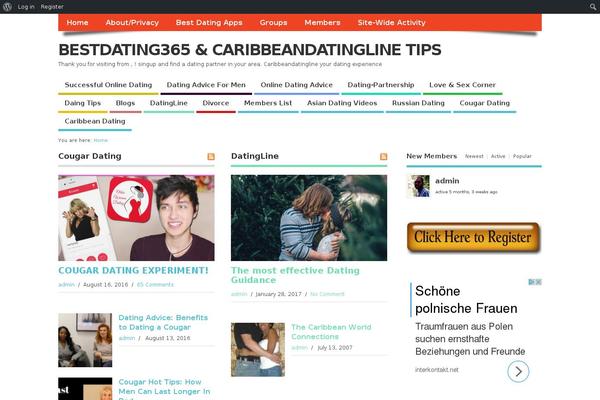Select Cougar Dating category in navigation
Viewport: 600px width, 400px height.
tap(484, 103)
